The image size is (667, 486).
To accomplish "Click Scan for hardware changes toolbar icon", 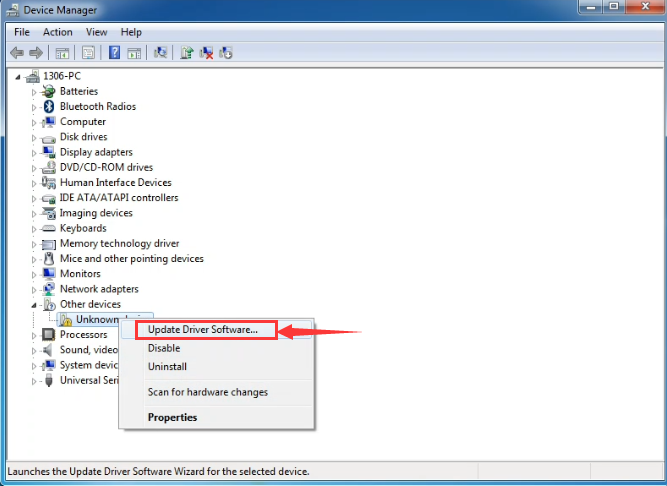I will tap(159, 52).
